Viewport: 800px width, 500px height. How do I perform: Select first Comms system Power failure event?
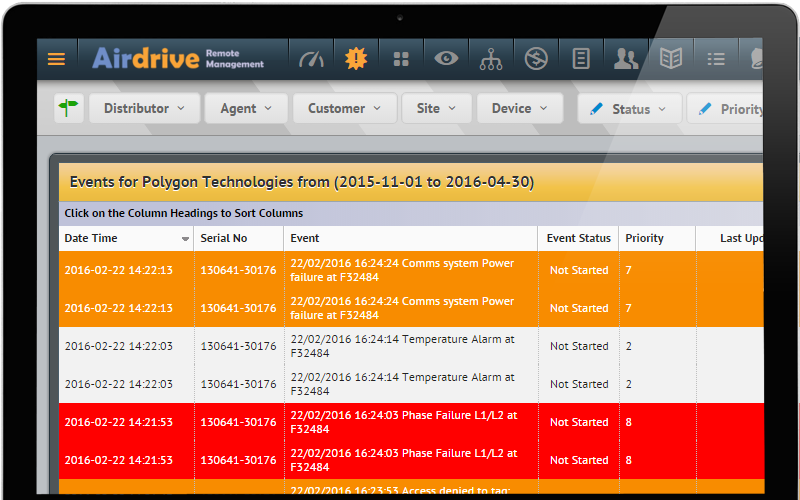coord(411,270)
